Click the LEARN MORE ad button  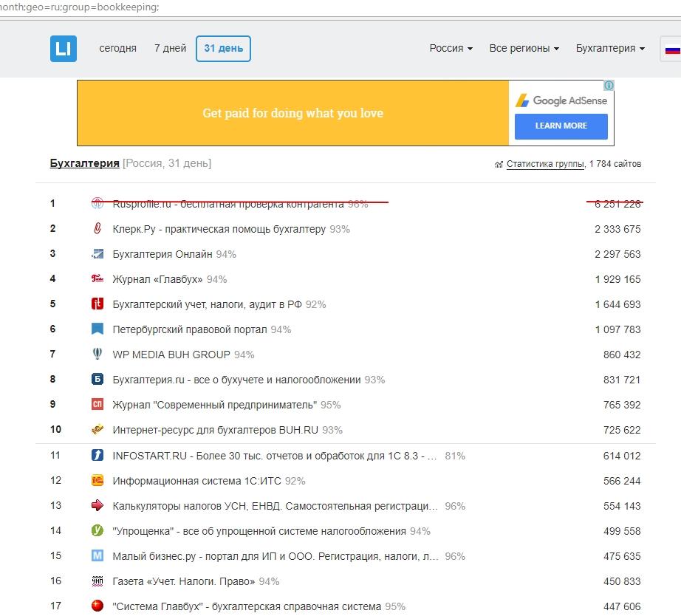pos(561,126)
